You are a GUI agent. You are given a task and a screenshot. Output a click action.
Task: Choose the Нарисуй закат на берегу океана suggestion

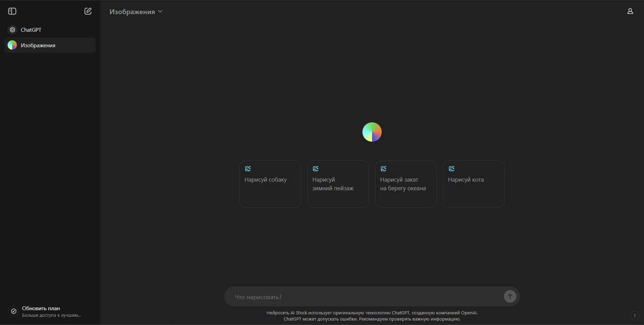[x=406, y=184]
